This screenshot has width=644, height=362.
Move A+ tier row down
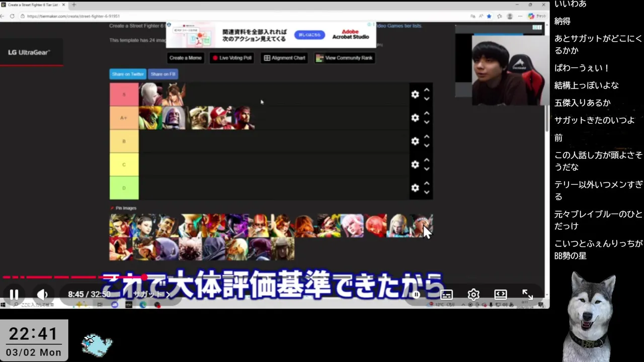point(427,122)
